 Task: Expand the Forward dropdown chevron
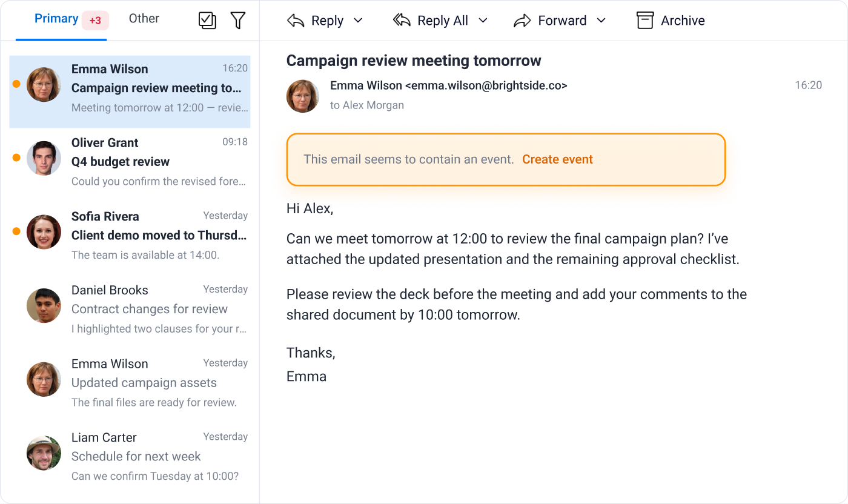point(601,21)
